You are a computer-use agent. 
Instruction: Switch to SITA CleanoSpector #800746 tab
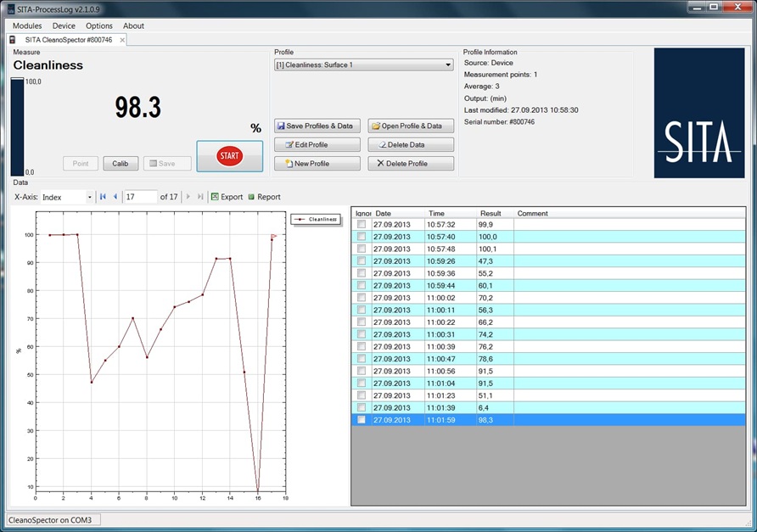[x=68, y=40]
